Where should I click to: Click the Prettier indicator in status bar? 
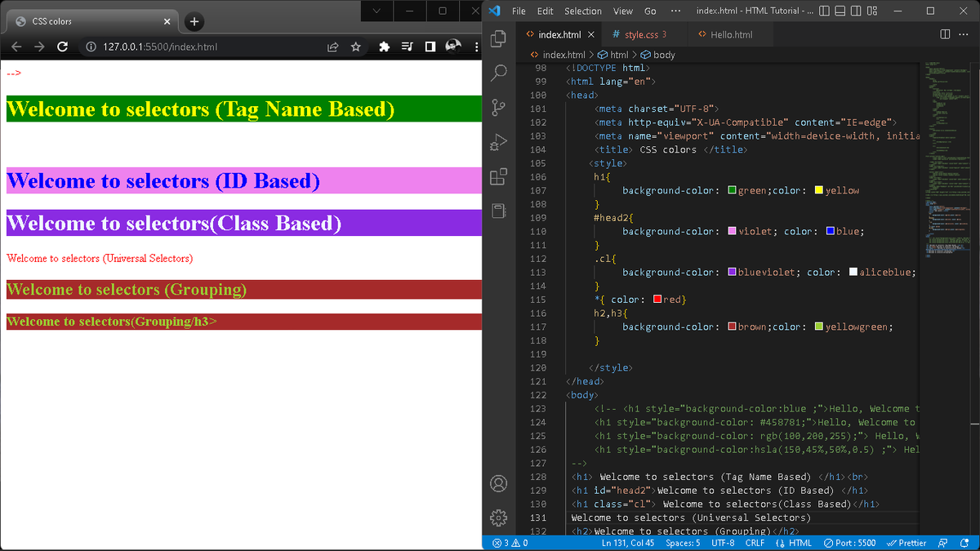[906, 542]
